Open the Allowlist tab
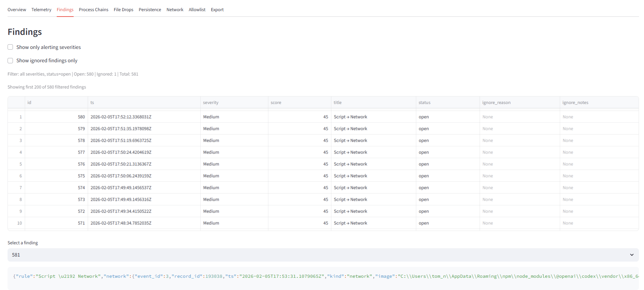The image size is (644, 290). 197,10
